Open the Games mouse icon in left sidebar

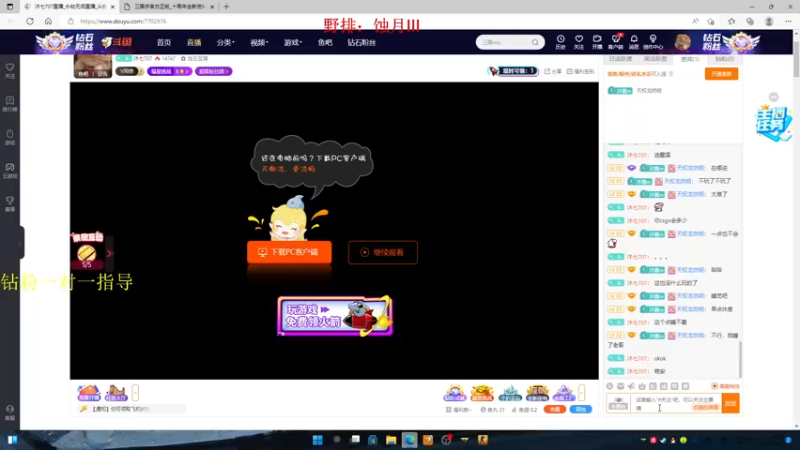[x=10, y=137]
